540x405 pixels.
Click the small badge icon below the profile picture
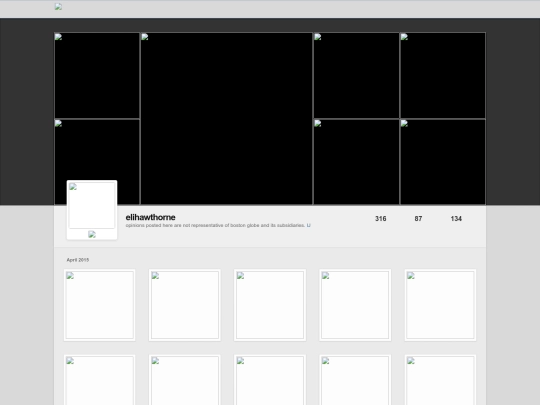coord(92,235)
